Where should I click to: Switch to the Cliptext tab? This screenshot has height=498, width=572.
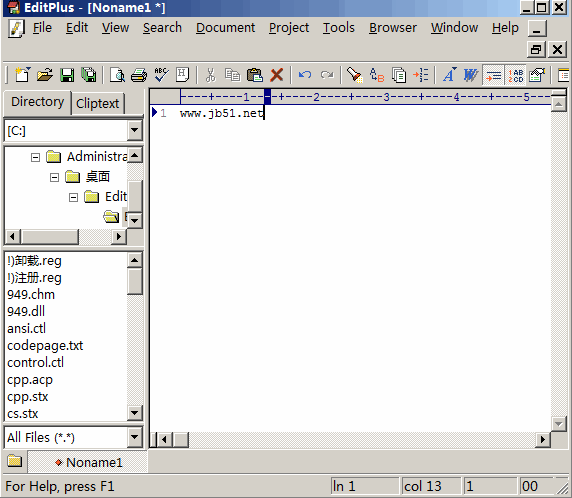(x=97, y=104)
